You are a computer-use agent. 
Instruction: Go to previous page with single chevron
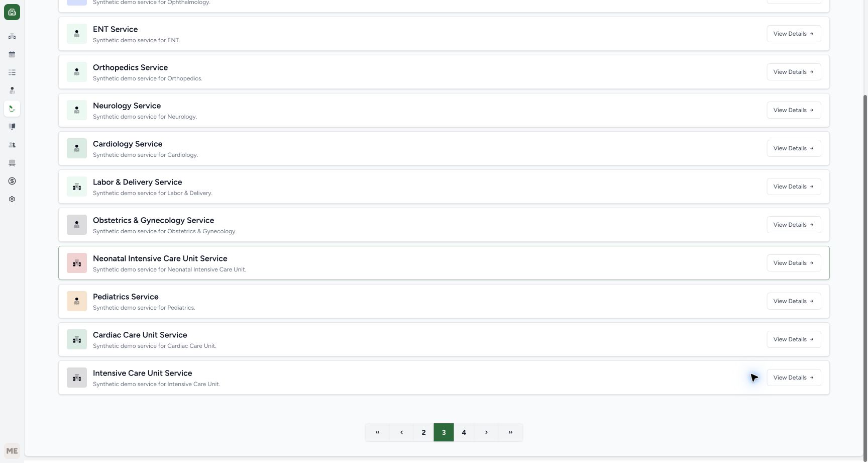[401, 432]
